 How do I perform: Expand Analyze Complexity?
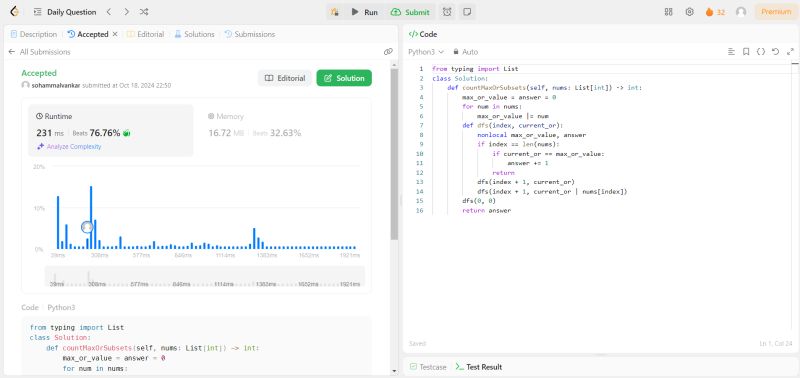point(69,146)
